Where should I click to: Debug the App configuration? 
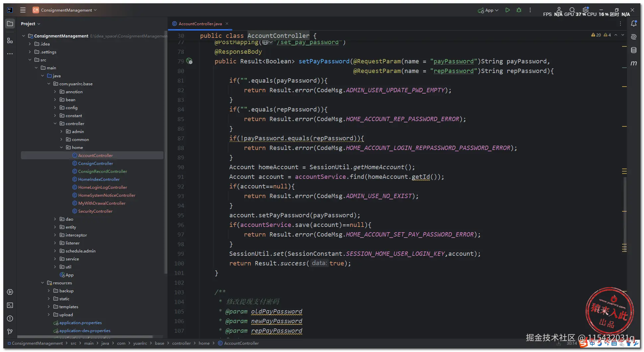(x=519, y=10)
